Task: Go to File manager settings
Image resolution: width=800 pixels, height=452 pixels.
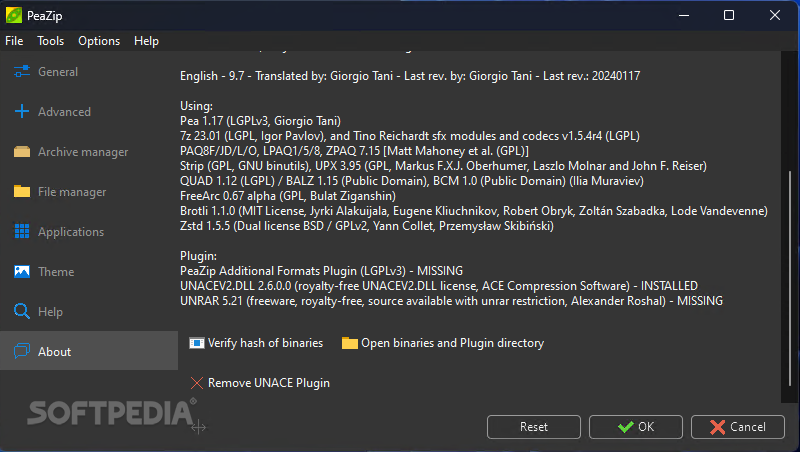Action: click(89, 191)
